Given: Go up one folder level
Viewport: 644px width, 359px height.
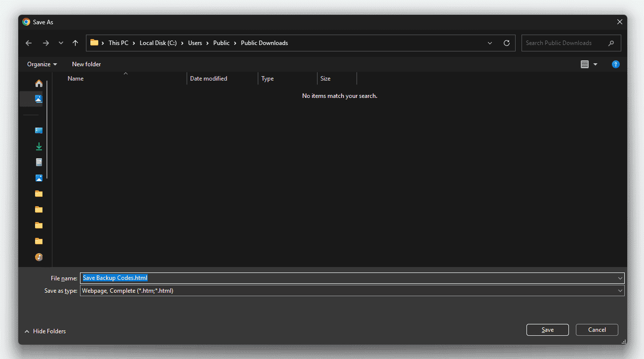Looking at the screenshot, I should point(75,43).
